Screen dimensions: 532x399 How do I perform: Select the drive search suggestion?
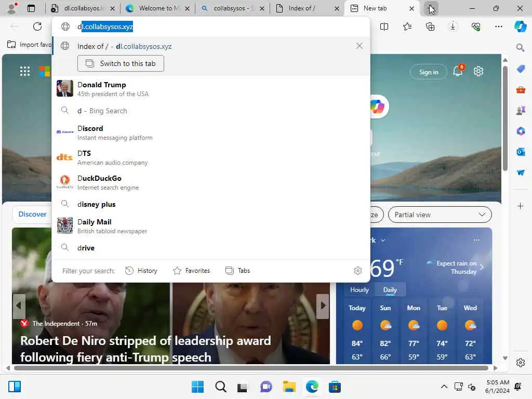[211, 248]
